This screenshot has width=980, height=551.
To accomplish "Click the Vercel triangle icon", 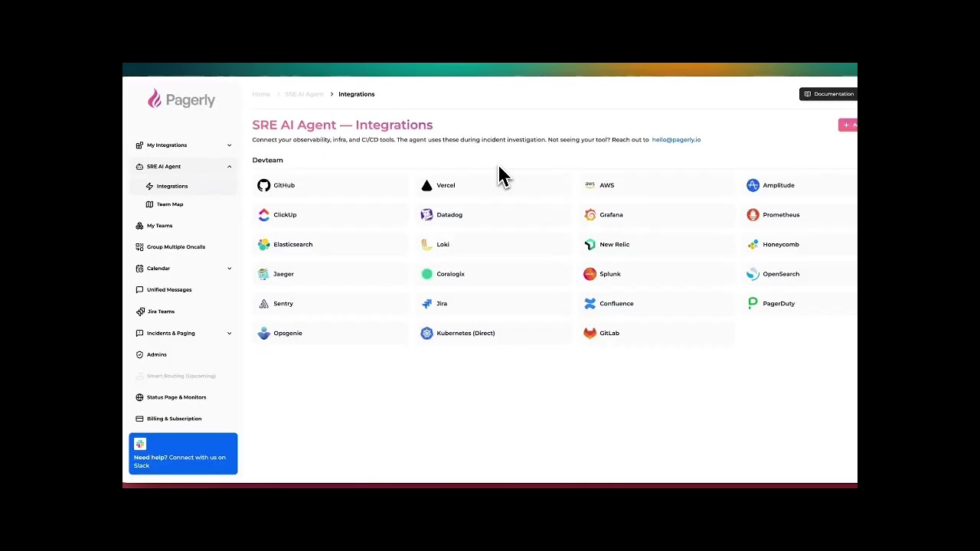I will point(426,185).
